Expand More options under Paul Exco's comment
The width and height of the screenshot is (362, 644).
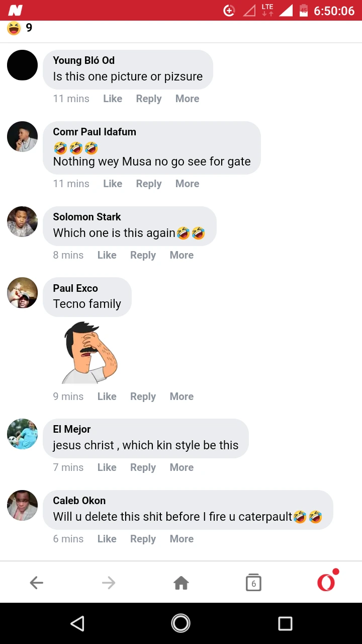click(x=182, y=396)
